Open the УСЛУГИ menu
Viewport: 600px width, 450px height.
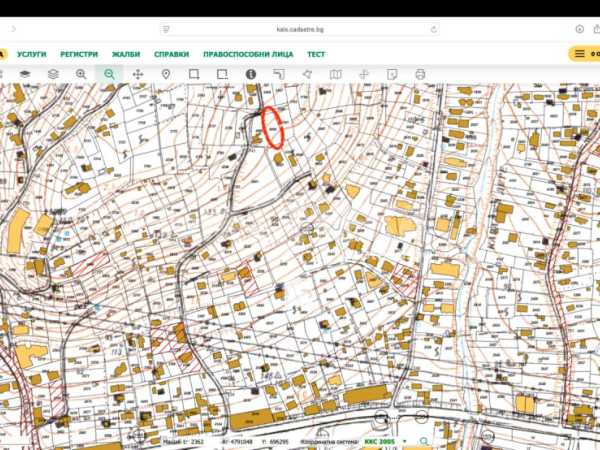32,54
